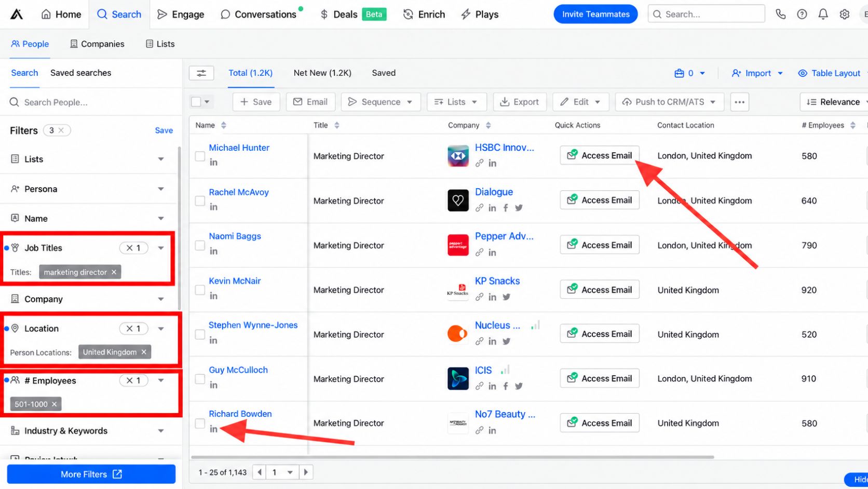Open More Filters button
This screenshot has height=489, width=868.
click(91, 474)
